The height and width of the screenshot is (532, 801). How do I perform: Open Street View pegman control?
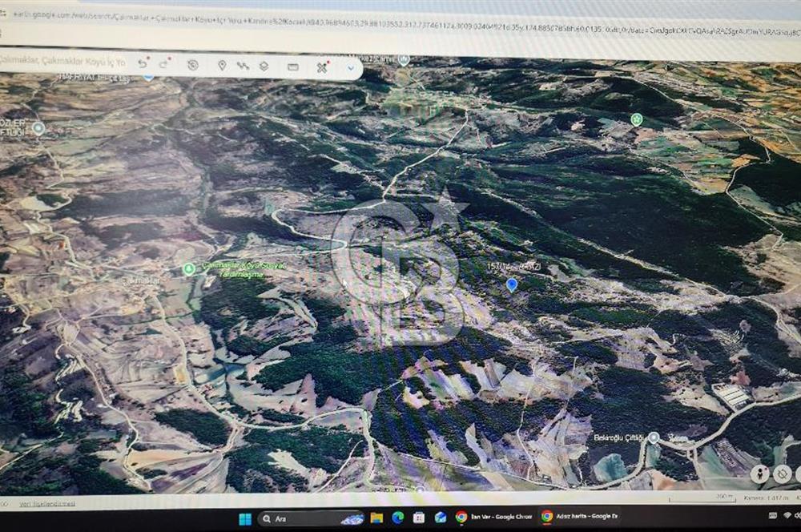click(759, 474)
